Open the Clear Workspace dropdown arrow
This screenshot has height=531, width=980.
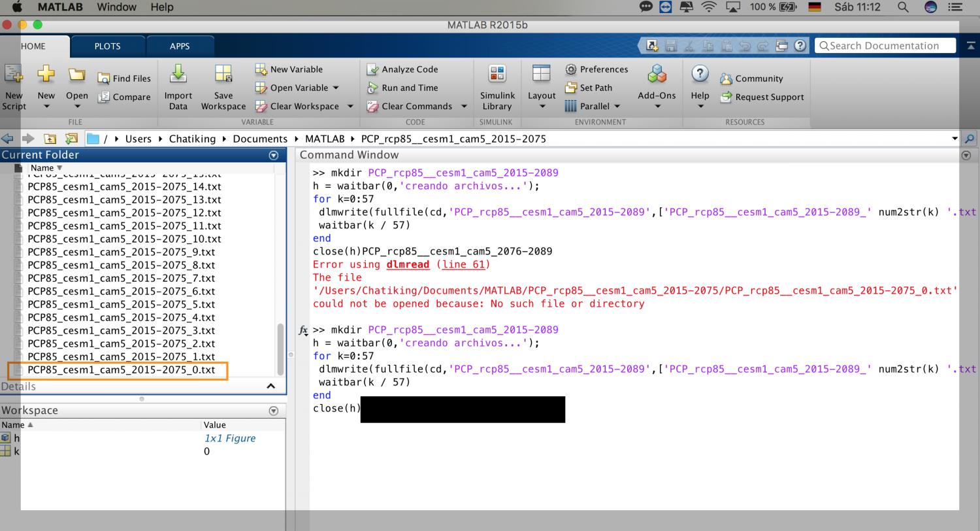(x=350, y=106)
